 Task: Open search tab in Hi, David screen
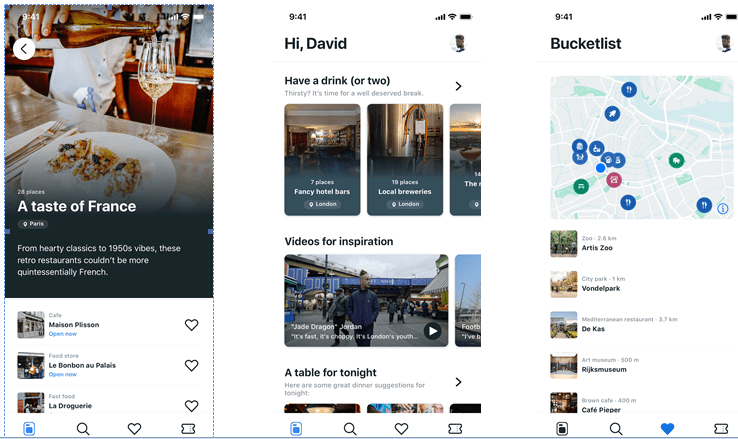pos(350,429)
